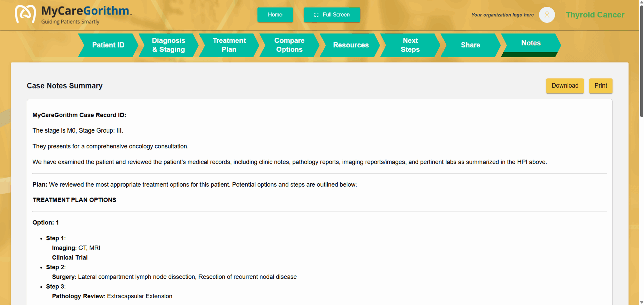
Task: Go to the Home page
Action: pyautogui.click(x=275, y=15)
